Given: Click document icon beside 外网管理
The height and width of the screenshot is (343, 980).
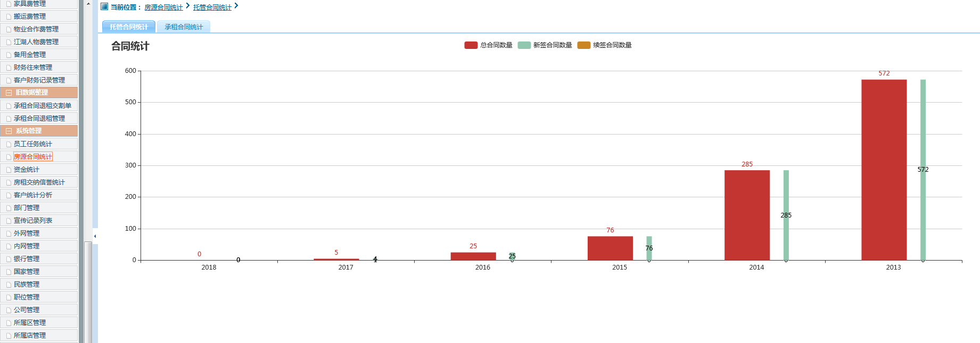Looking at the screenshot, I should click(9, 234).
